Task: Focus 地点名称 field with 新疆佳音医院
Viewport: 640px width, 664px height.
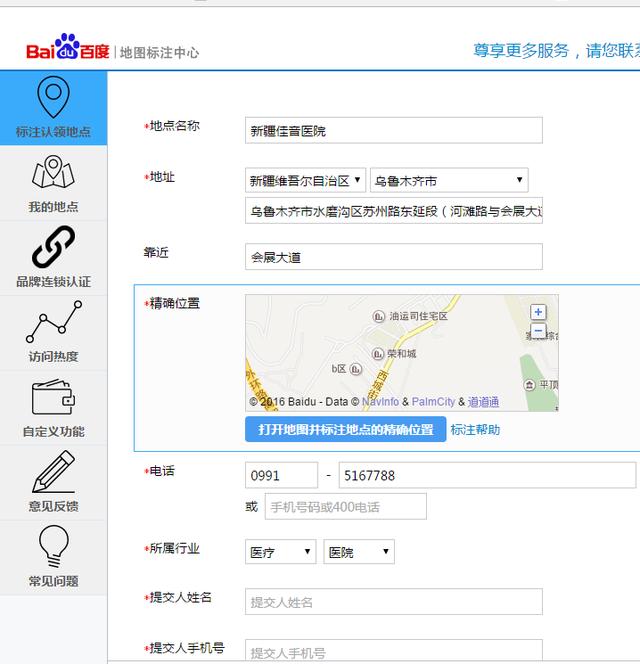Action: (x=394, y=130)
